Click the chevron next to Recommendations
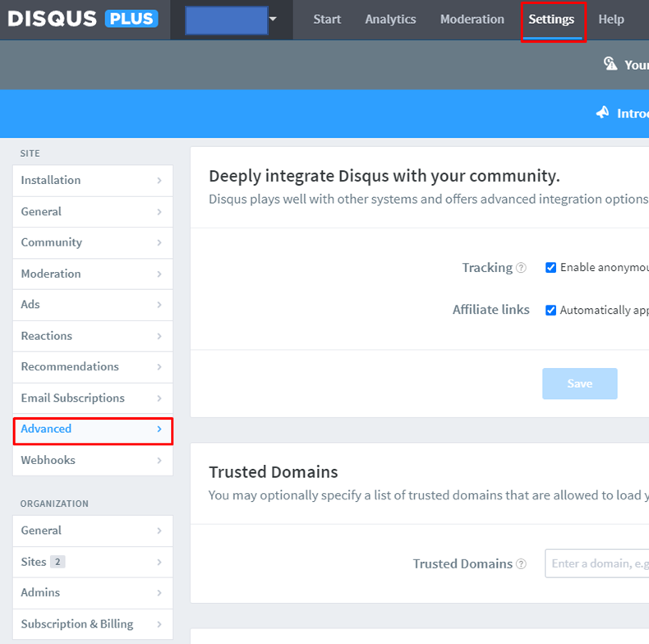The image size is (649, 644). pos(159,366)
